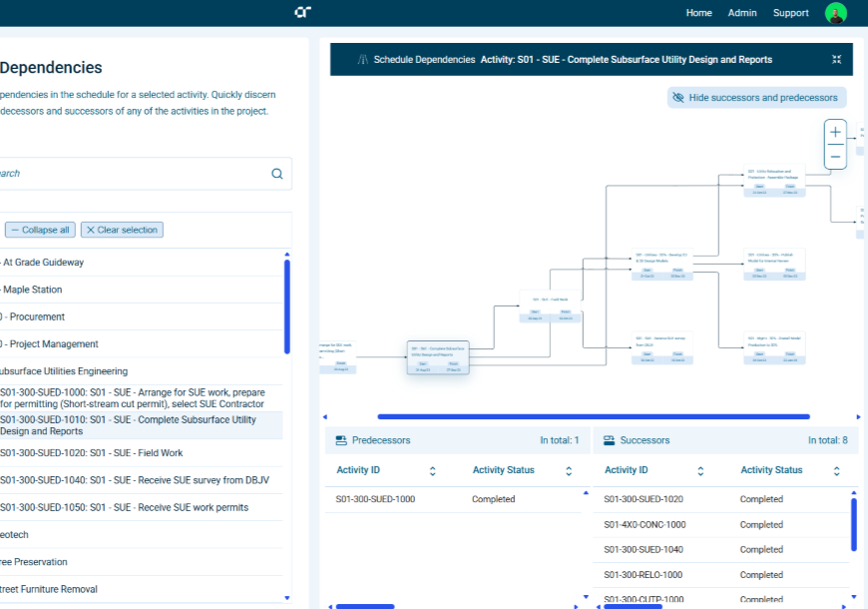868x609 pixels.
Task: Expand the Tree Preservation group
Action: (141, 561)
